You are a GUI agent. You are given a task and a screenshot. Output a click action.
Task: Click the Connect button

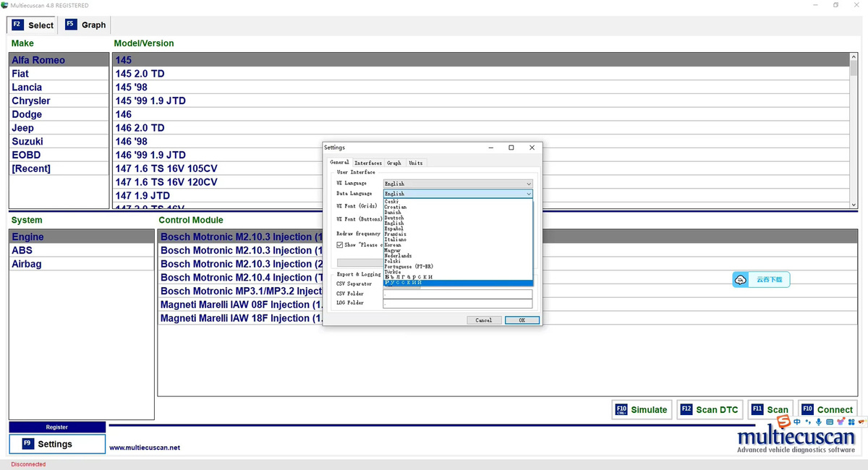click(x=827, y=409)
